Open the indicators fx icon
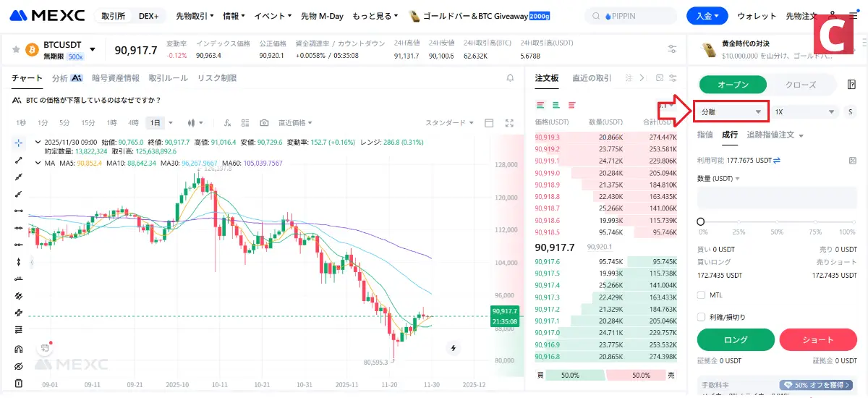 tap(227, 123)
